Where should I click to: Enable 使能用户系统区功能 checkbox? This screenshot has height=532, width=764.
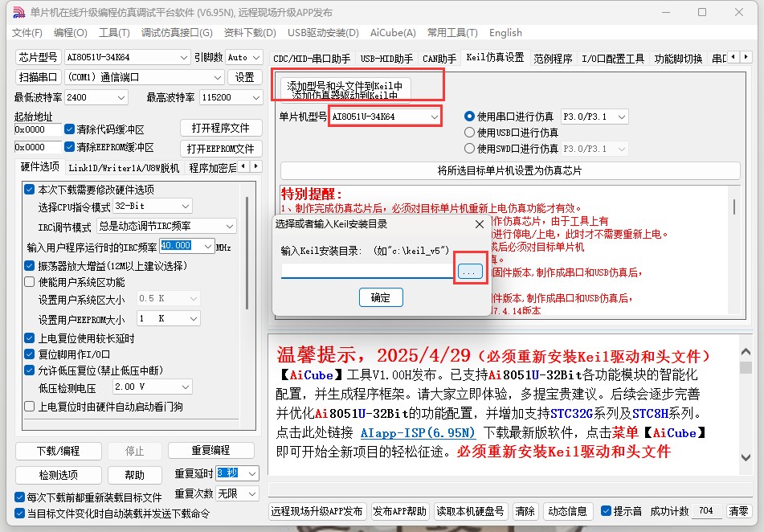[x=29, y=282]
